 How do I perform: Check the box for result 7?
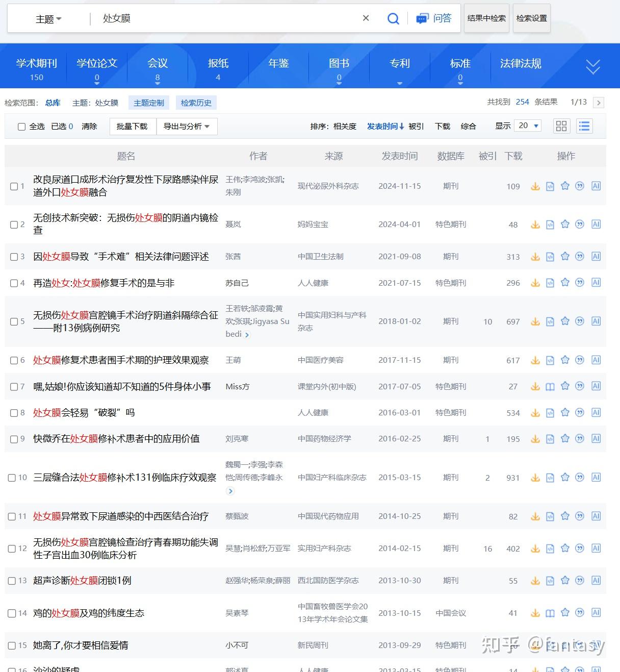[x=14, y=387]
